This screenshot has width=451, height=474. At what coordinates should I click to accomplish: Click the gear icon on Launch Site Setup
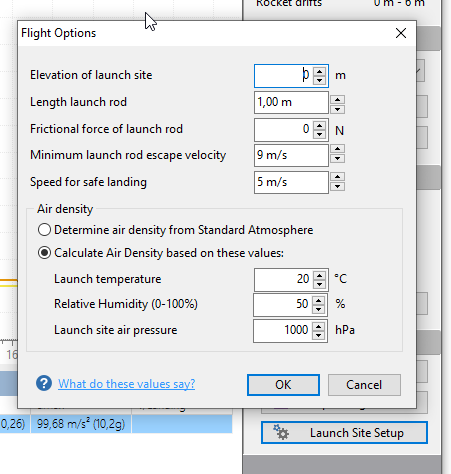[281, 432]
